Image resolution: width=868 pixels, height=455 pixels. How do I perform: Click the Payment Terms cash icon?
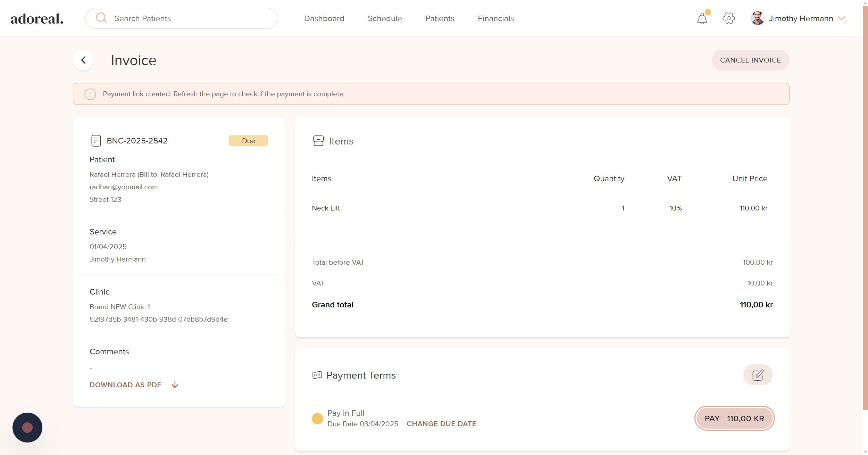point(317,375)
